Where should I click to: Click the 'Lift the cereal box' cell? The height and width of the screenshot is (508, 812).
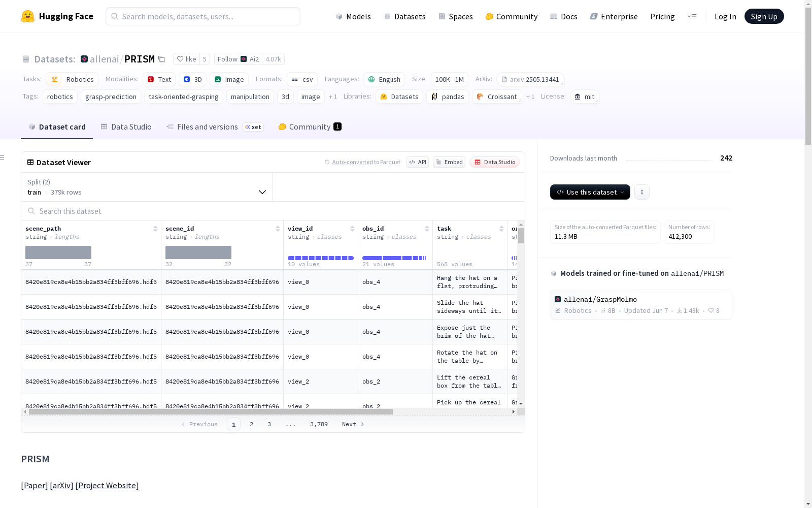(x=470, y=382)
